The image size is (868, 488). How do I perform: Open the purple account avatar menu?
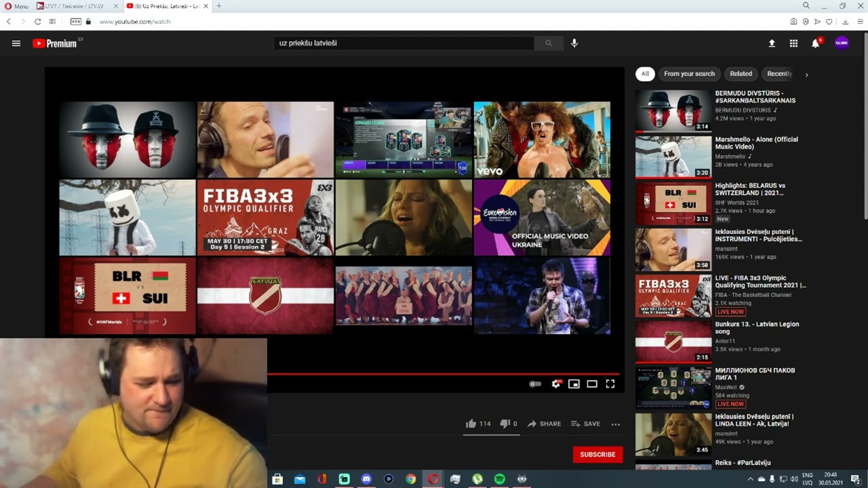(842, 43)
